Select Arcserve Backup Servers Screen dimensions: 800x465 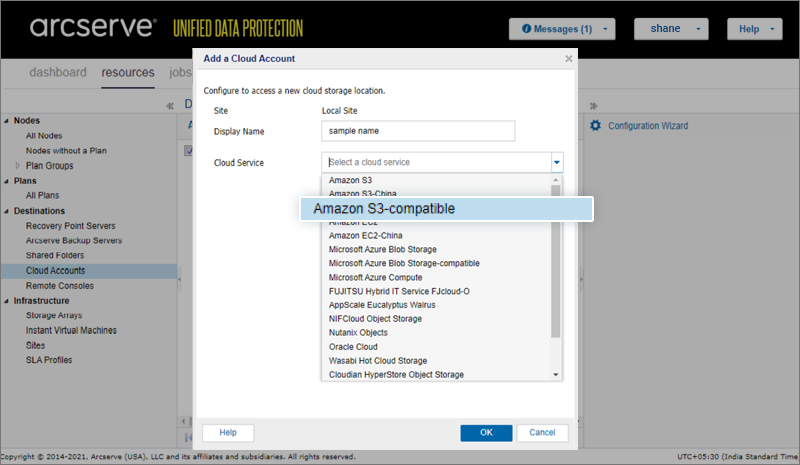(x=74, y=240)
